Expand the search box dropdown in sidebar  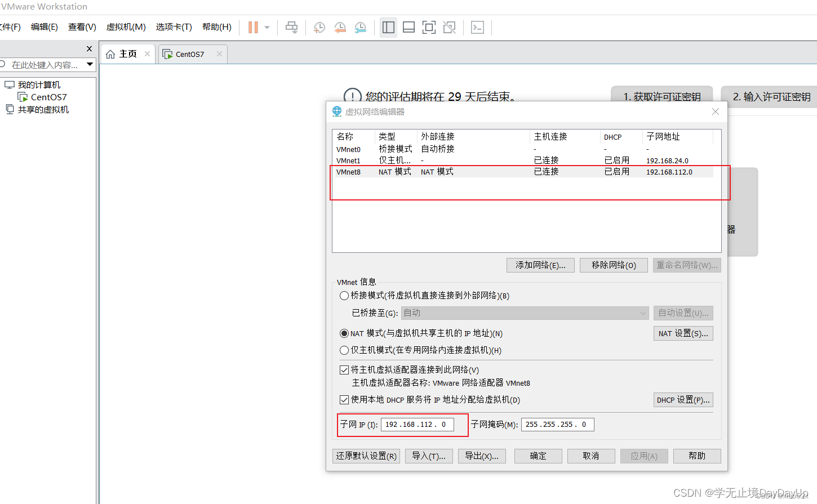point(90,64)
